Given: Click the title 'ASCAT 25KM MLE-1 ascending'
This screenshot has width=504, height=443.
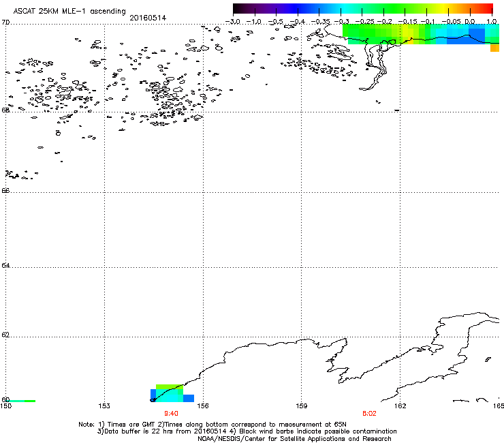Looking at the screenshot, I should [x=69, y=11].
